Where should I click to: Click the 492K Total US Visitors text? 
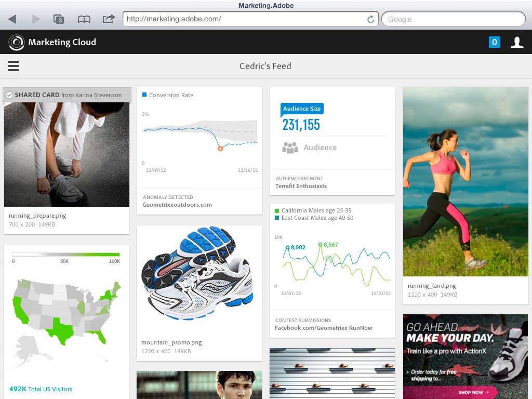coord(41,389)
